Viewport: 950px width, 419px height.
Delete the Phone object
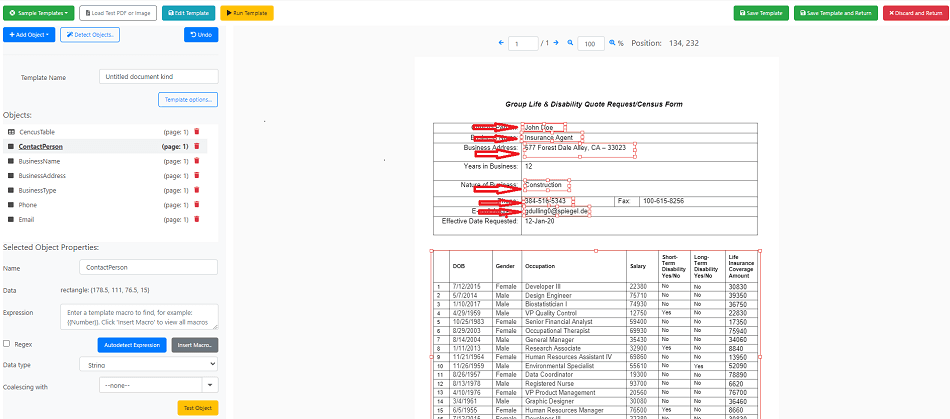(197, 204)
